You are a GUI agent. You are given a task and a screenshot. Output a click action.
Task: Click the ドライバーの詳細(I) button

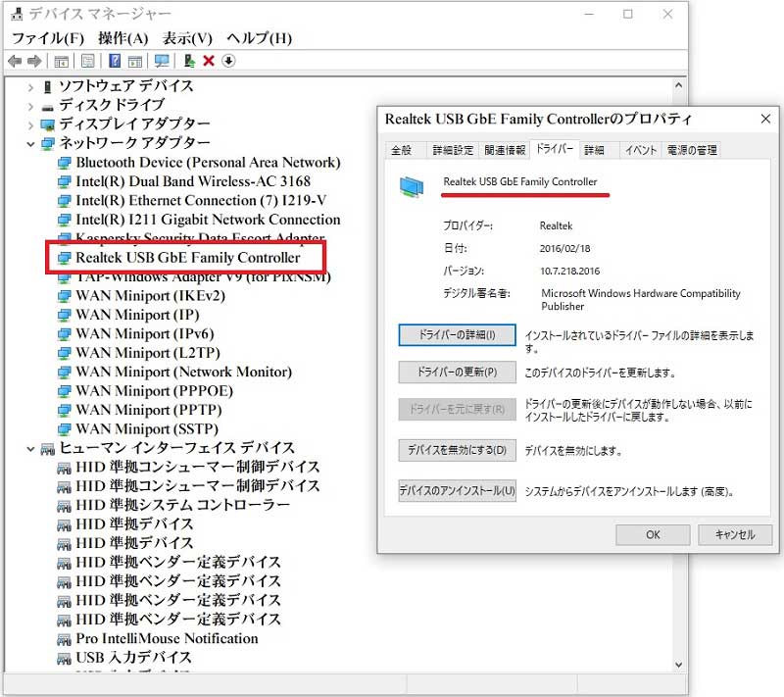click(457, 334)
